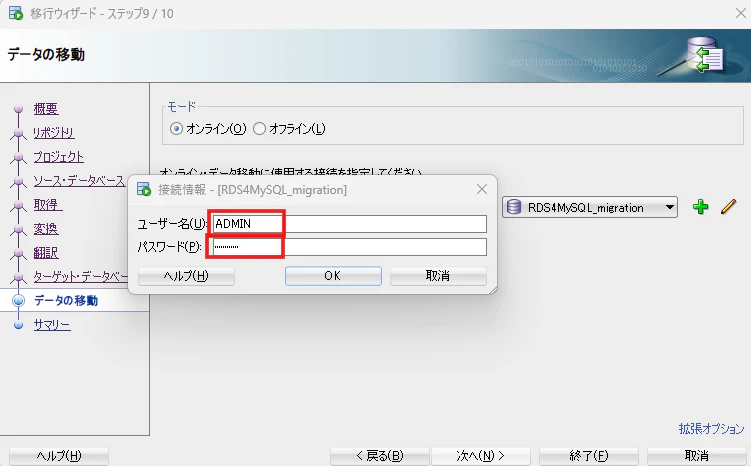This screenshot has width=751, height=466.
Task: Go to the プロジェクト step
Action: click(58, 157)
